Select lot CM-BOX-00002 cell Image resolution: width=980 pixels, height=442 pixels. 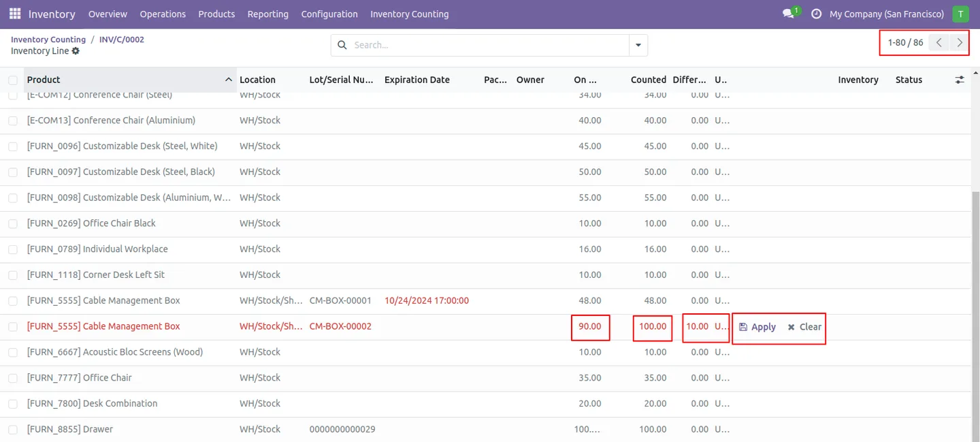(340, 326)
